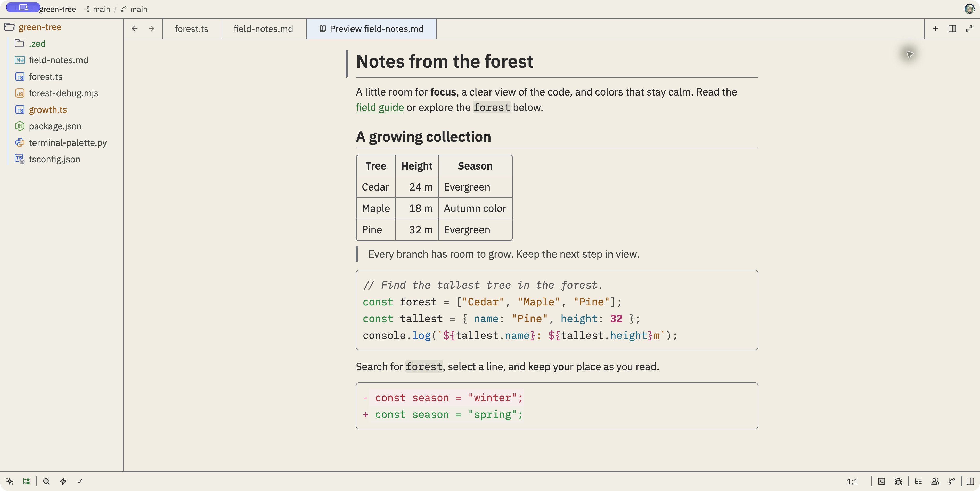Click the Cedar cell in the table
The width and height of the screenshot is (980, 491).
(x=375, y=187)
